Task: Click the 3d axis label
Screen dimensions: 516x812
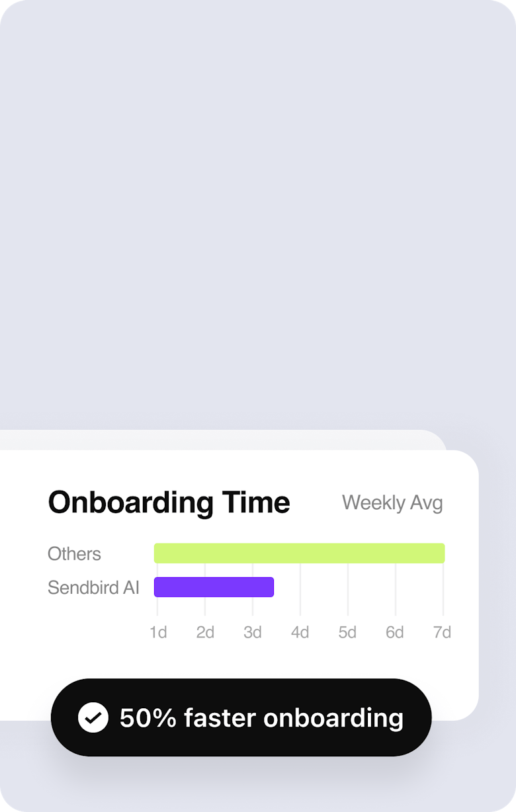Action: [253, 632]
